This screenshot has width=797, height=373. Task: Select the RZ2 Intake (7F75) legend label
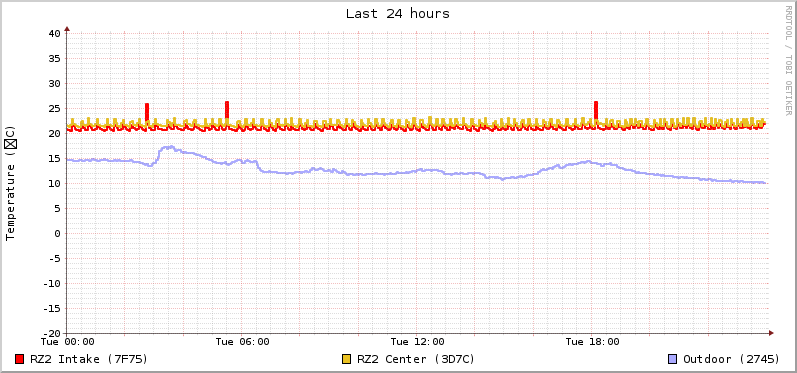[x=89, y=359]
